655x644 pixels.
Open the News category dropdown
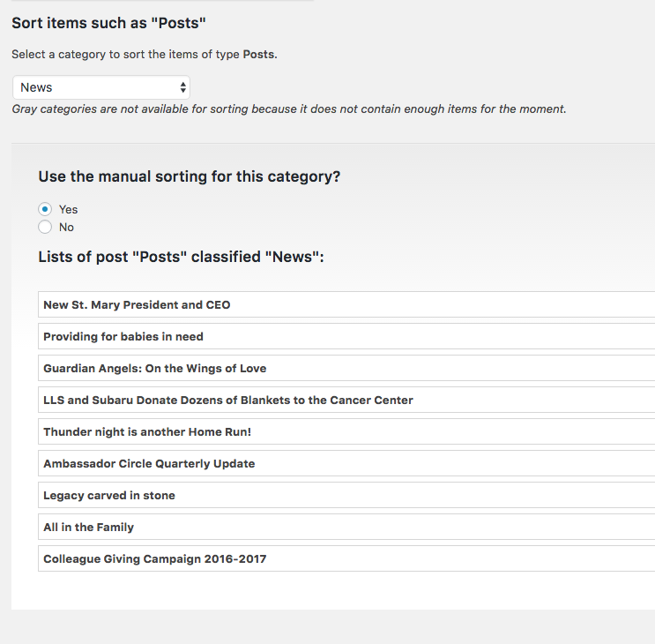(x=100, y=87)
